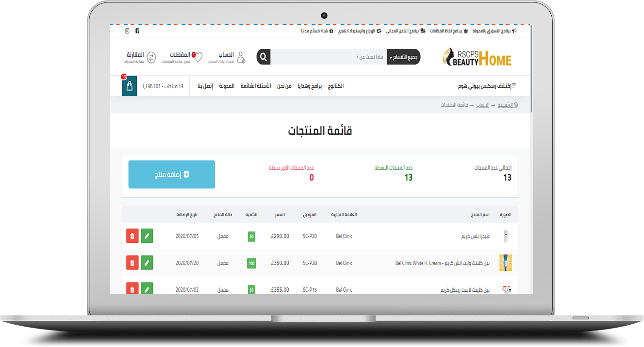This screenshot has width=644, height=347.
Task: Delete the SC-P20 product with the red trash button
Action: click(x=132, y=236)
